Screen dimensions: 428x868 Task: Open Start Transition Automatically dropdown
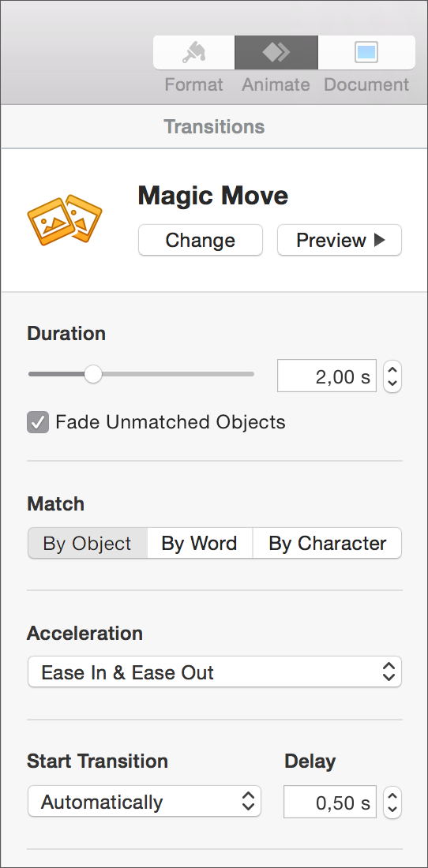(144, 801)
